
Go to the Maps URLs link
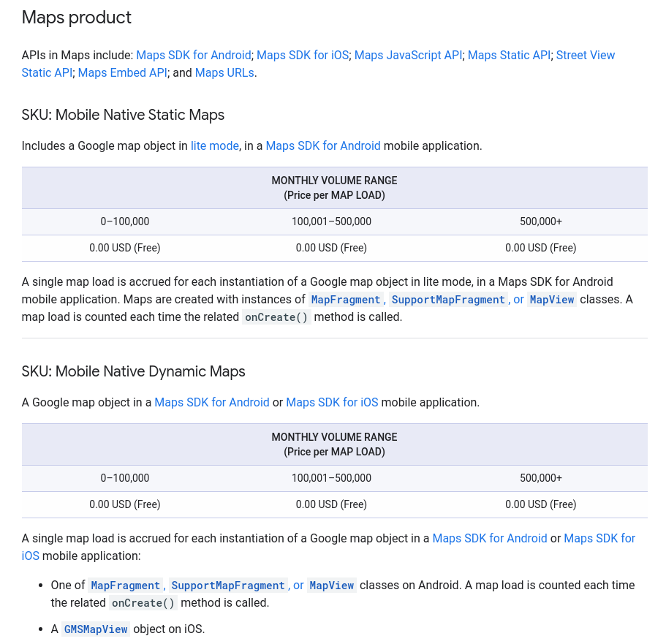(224, 73)
